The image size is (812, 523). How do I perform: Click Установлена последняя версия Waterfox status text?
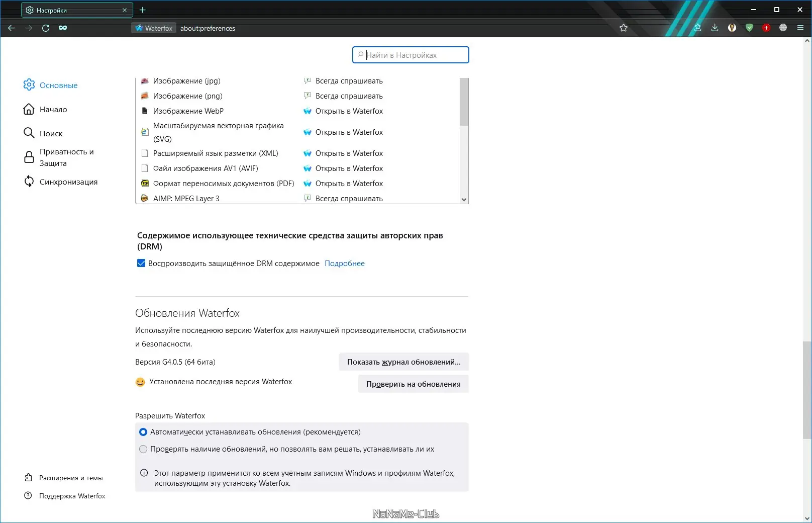(221, 382)
